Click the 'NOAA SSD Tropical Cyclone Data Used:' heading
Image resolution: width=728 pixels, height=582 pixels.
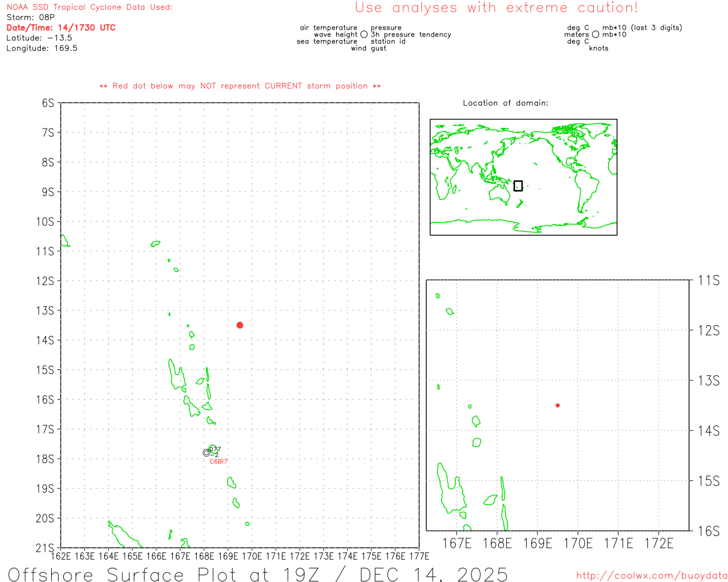[x=89, y=7]
